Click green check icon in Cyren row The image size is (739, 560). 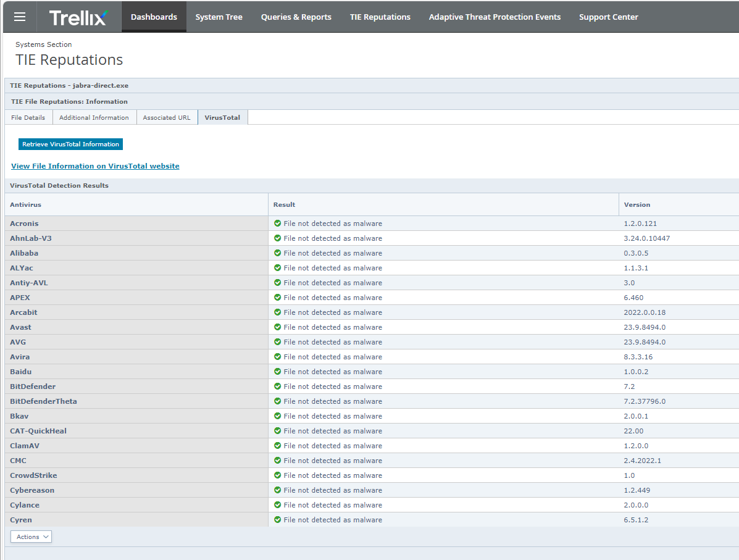(x=278, y=519)
